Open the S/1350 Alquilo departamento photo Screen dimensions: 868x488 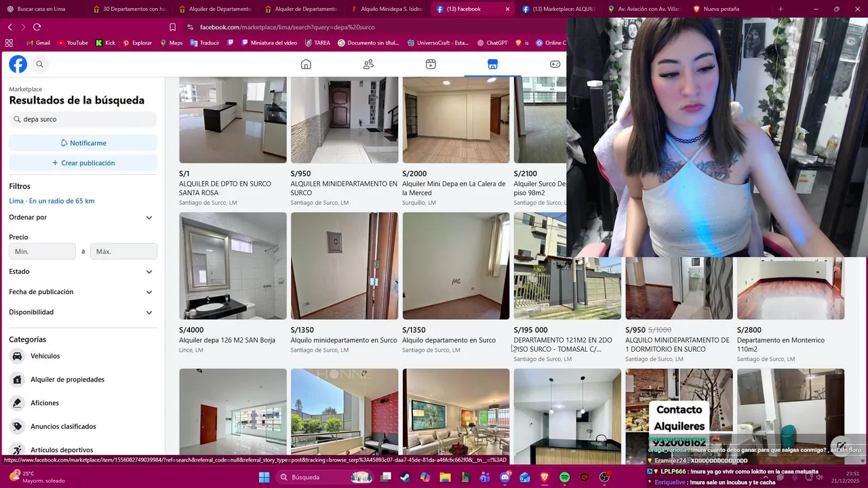(456, 266)
